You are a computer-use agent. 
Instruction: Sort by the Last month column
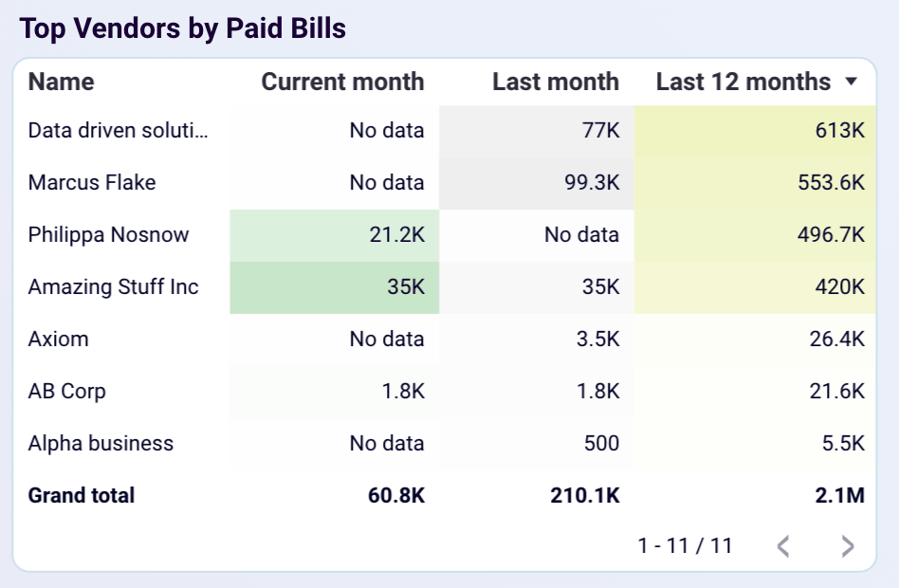(555, 83)
